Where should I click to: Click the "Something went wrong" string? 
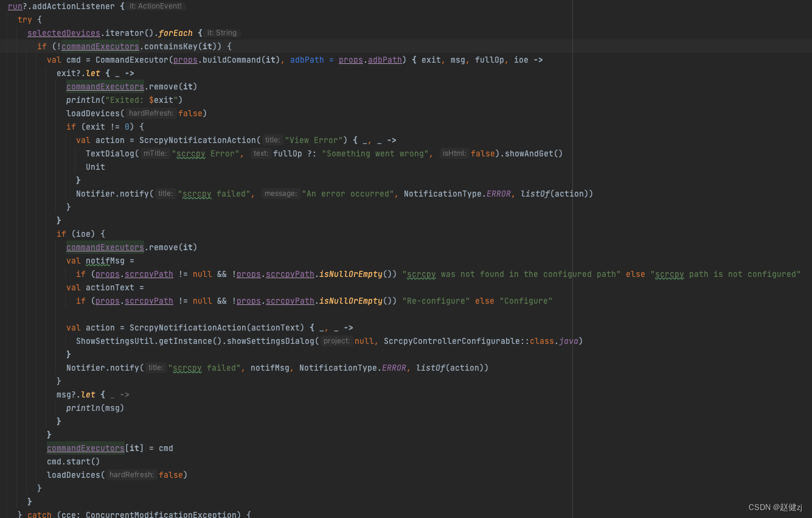pyautogui.click(x=375, y=153)
